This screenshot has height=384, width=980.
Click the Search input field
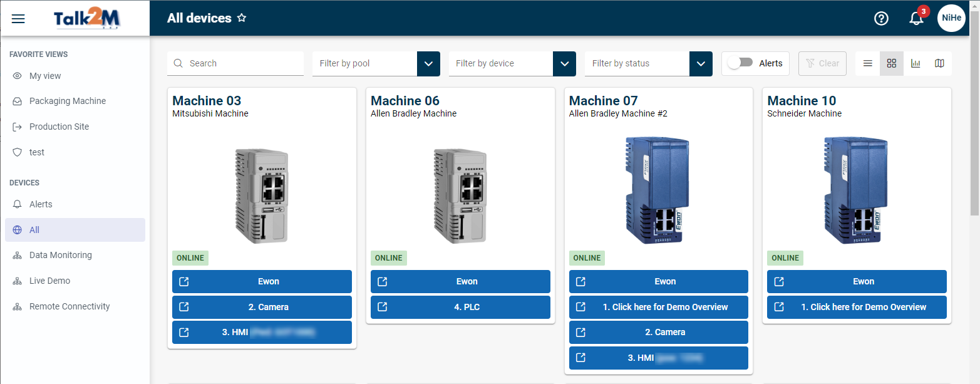(x=235, y=63)
